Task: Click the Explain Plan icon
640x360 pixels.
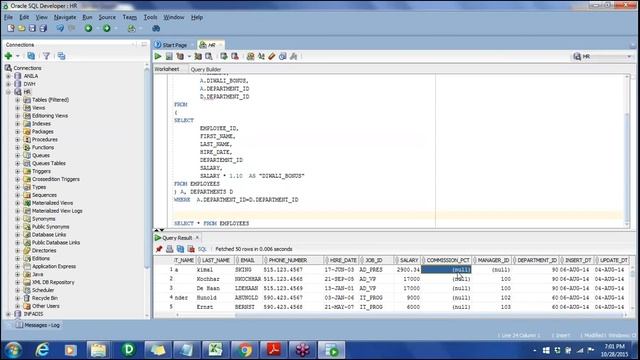Action: (180, 56)
